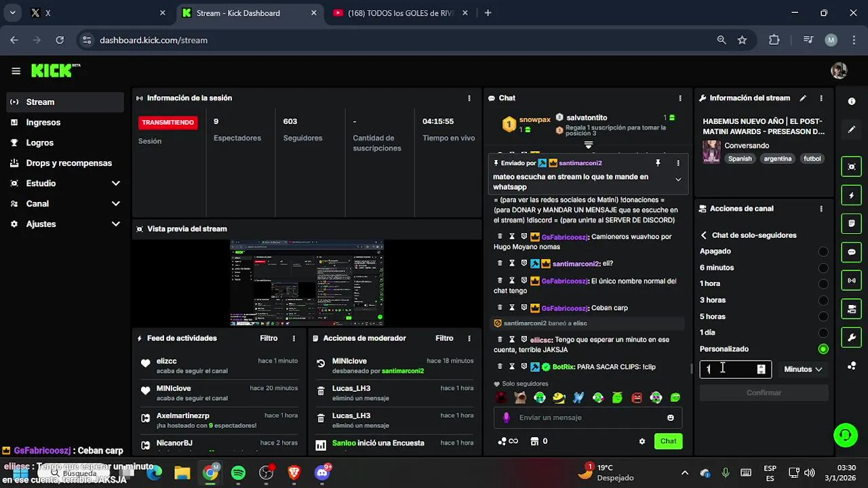Click the Enviar un mensaje input
Image resolution: width=868 pixels, height=488 pixels.
[587, 418]
